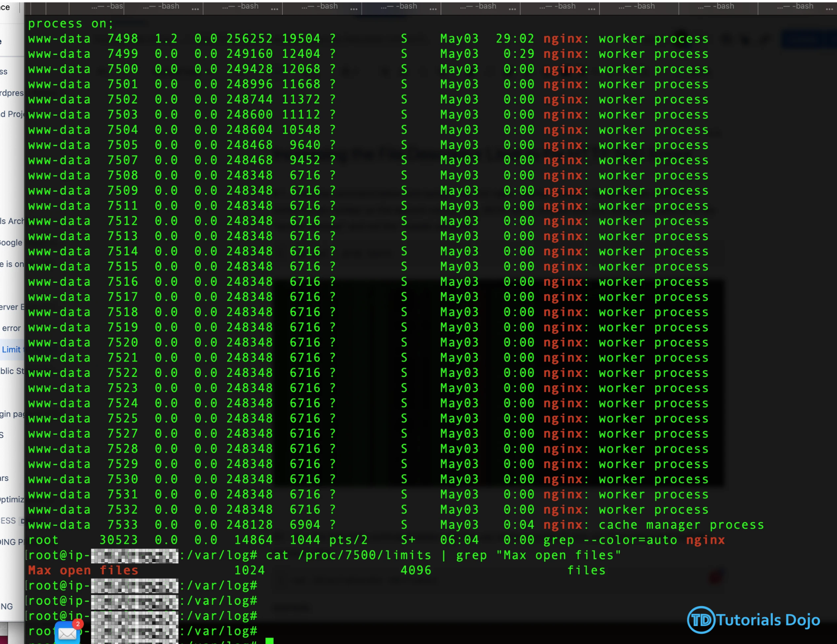
Task: Select PID 7501 in the process list
Action: coord(122,84)
